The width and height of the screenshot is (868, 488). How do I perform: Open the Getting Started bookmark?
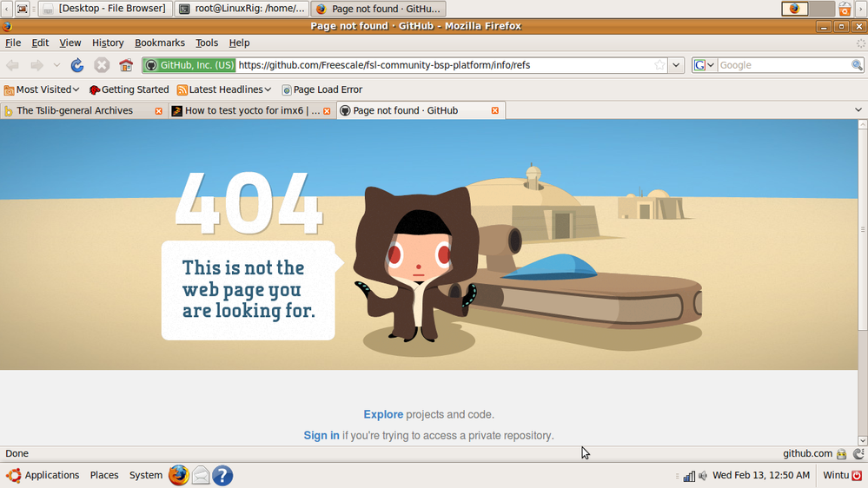click(129, 89)
